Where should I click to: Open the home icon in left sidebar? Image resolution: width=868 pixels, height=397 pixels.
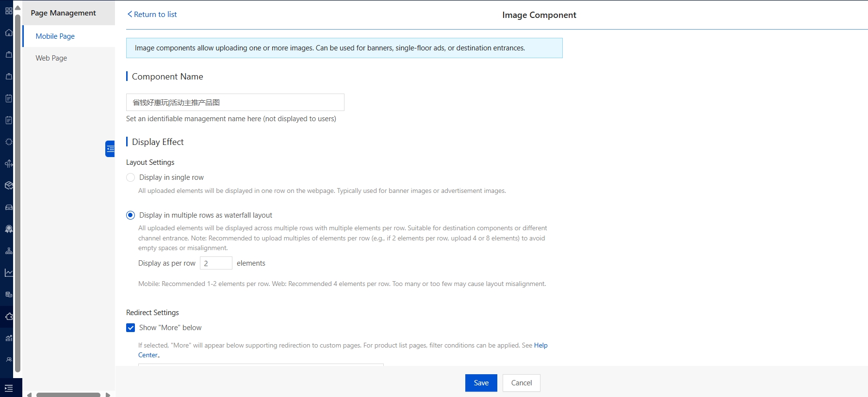(9, 32)
